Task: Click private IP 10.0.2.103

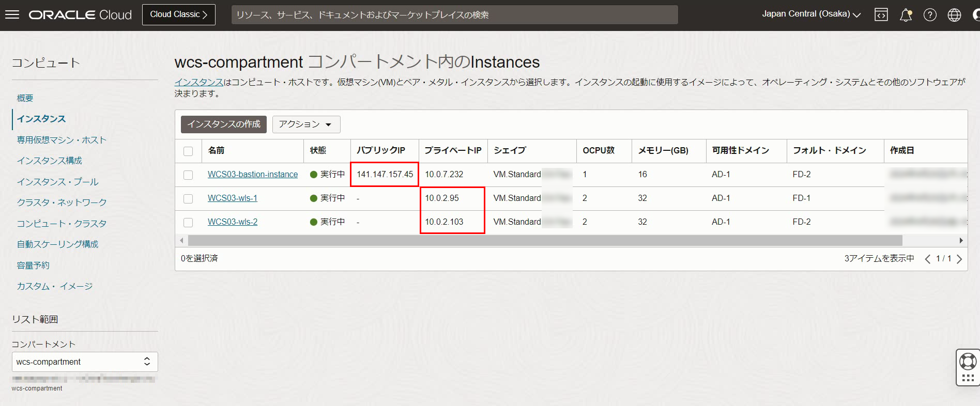Action: (444, 222)
